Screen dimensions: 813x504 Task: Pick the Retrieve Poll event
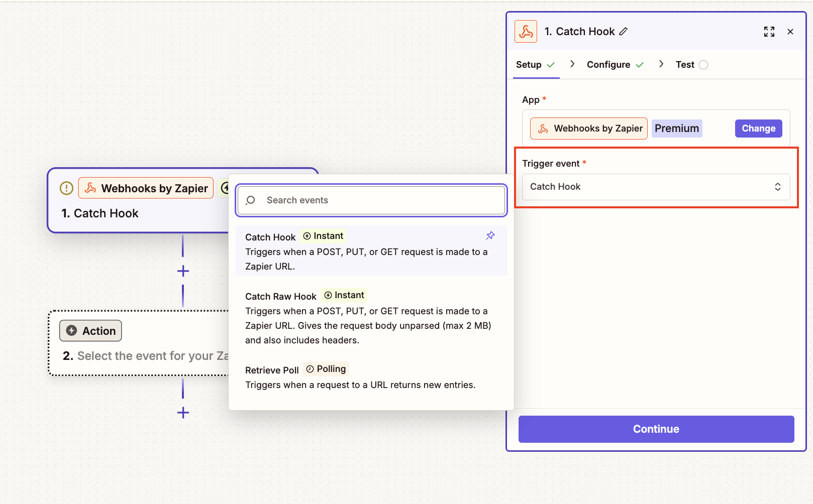371,377
